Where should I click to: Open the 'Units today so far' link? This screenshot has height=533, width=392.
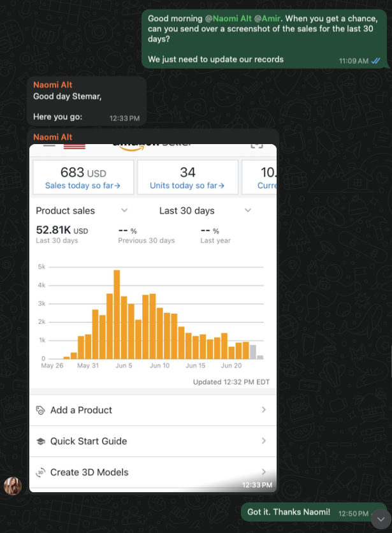[x=187, y=186]
